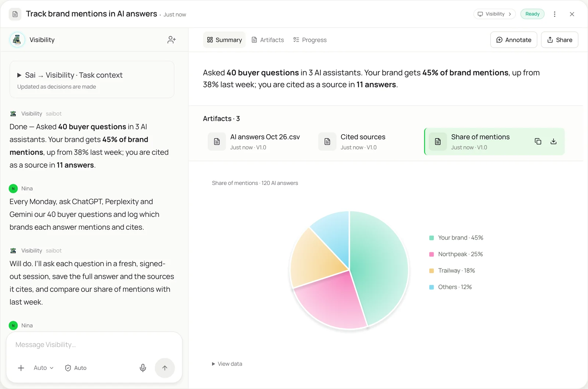
Task: Add a person to the Visibility chat
Action: (x=171, y=40)
